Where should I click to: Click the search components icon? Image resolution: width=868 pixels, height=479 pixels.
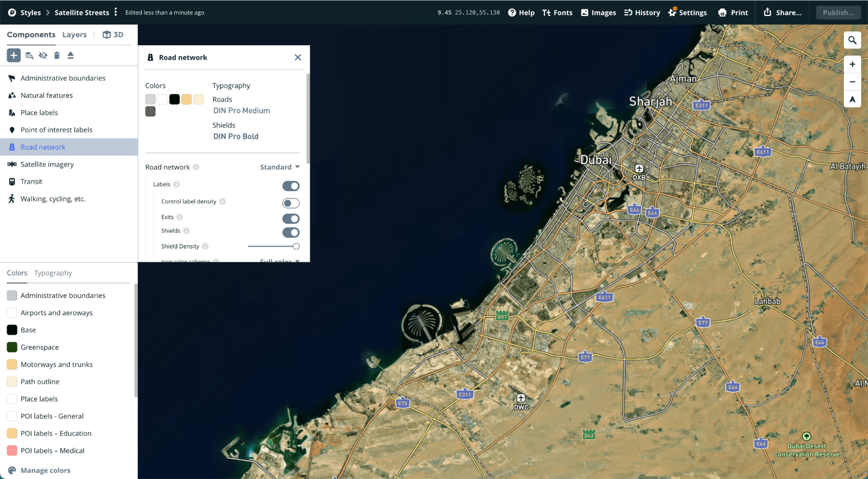[29, 55]
